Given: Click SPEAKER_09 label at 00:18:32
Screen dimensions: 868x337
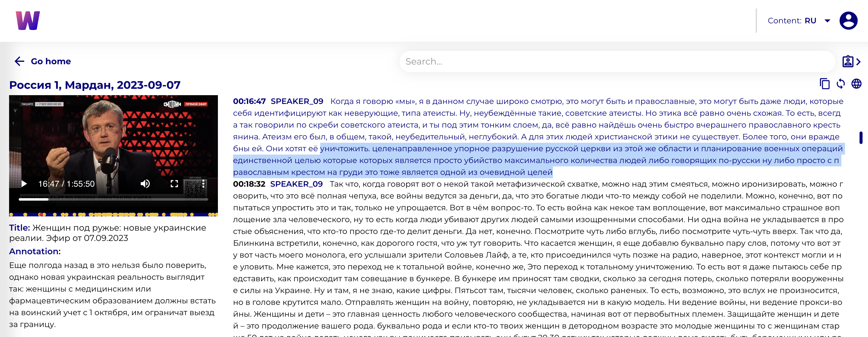Looking at the screenshot, I should click(296, 184).
